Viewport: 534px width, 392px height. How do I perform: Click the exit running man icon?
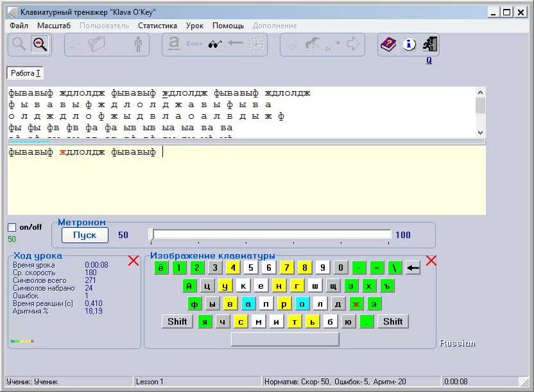pyautogui.click(x=430, y=44)
